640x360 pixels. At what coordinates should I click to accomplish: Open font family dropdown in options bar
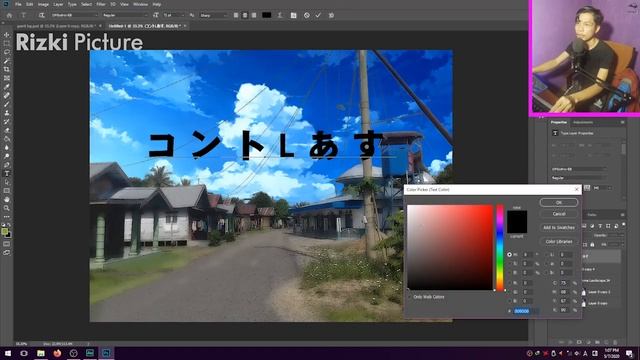click(74, 15)
